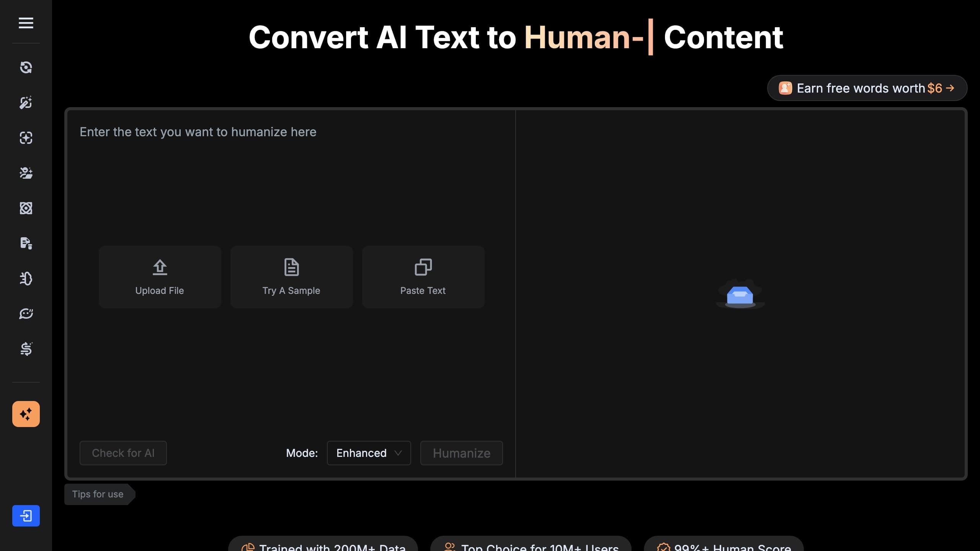This screenshot has height=551, width=980.
Task: Click the upload arrow icon
Action: pos(160,267)
